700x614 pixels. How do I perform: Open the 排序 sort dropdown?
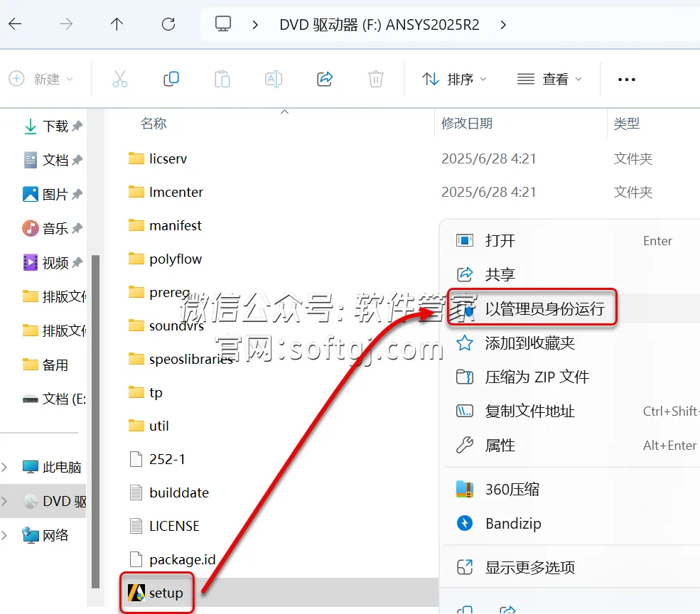click(x=454, y=79)
